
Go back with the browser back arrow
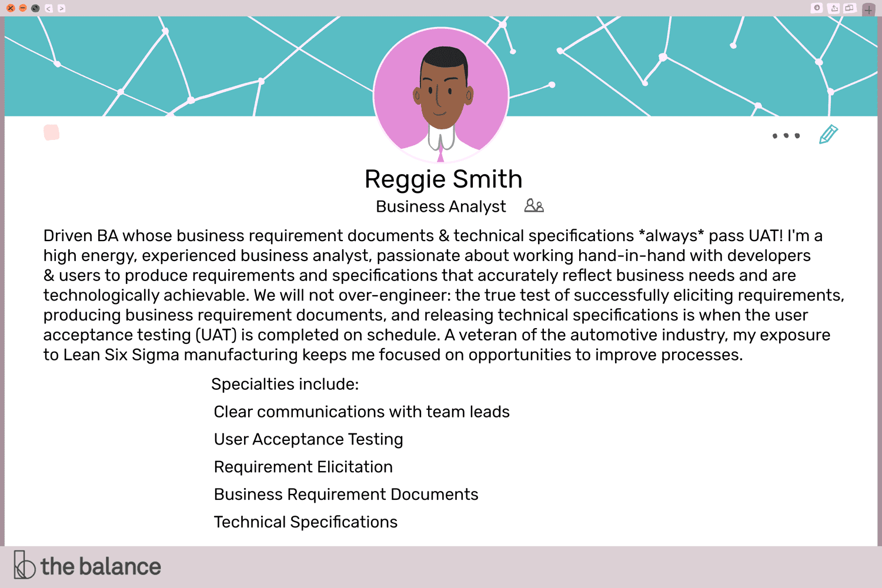(48, 8)
